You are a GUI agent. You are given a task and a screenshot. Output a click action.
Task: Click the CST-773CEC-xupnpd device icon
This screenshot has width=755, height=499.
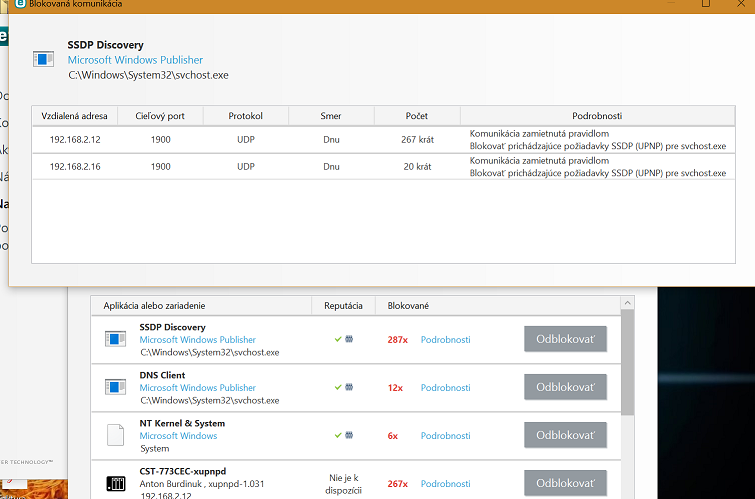click(x=116, y=484)
